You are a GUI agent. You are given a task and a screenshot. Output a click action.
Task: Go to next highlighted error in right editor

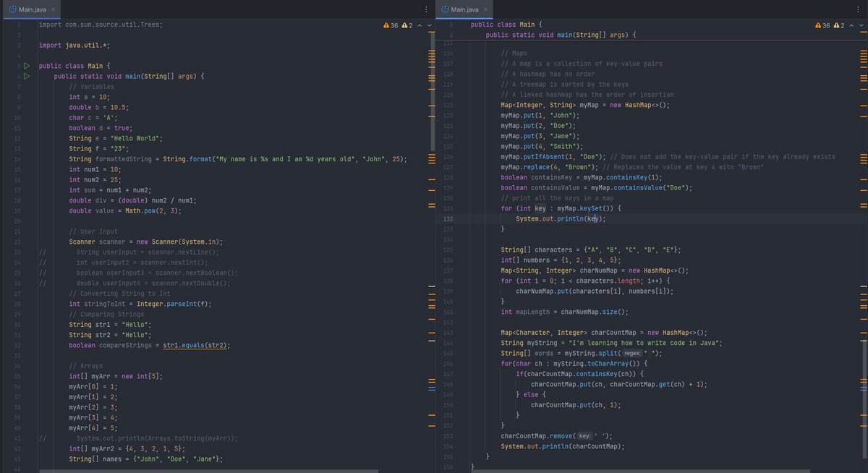coord(861,25)
